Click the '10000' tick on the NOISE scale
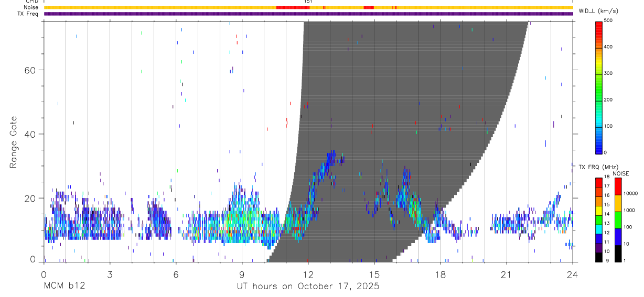 click(x=631, y=193)
